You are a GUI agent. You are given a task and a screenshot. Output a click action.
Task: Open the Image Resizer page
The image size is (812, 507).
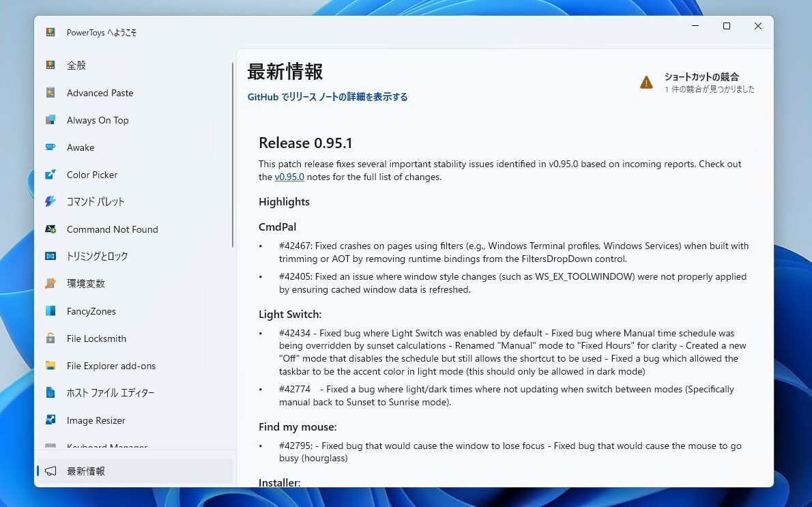134,420
